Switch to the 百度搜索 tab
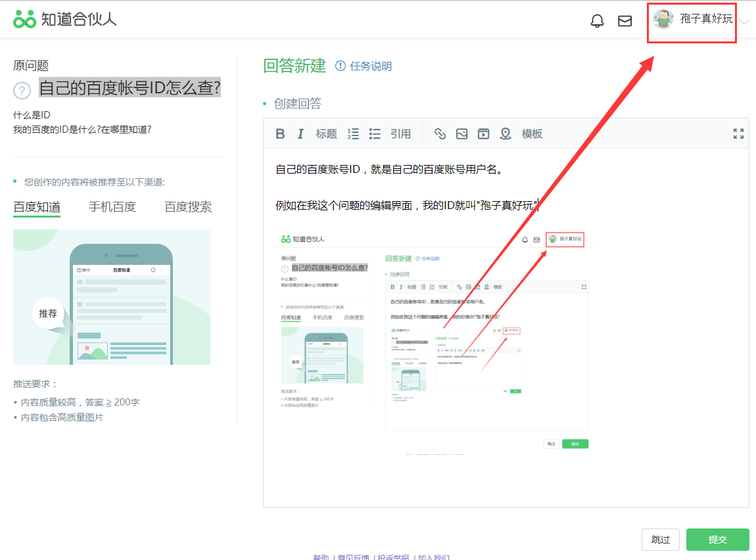The height and width of the screenshot is (560, 756). coord(188,207)
